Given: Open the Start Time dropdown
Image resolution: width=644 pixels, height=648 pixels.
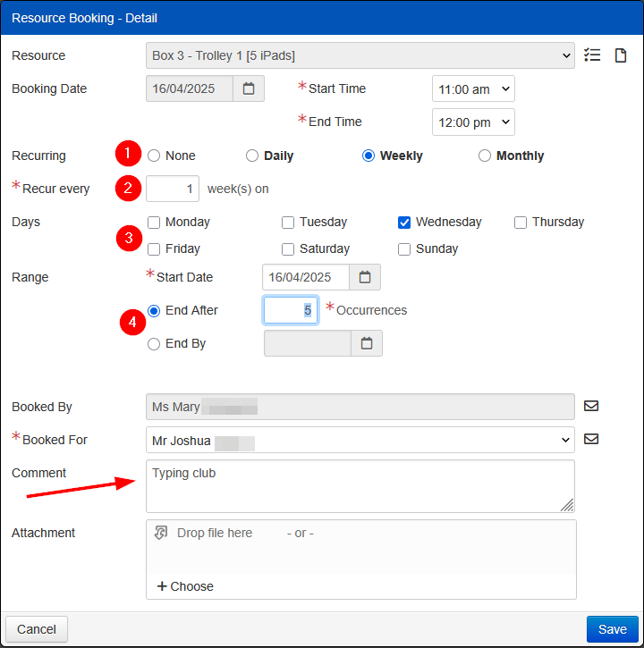Looking at the screenshot, I should point(473,88).
